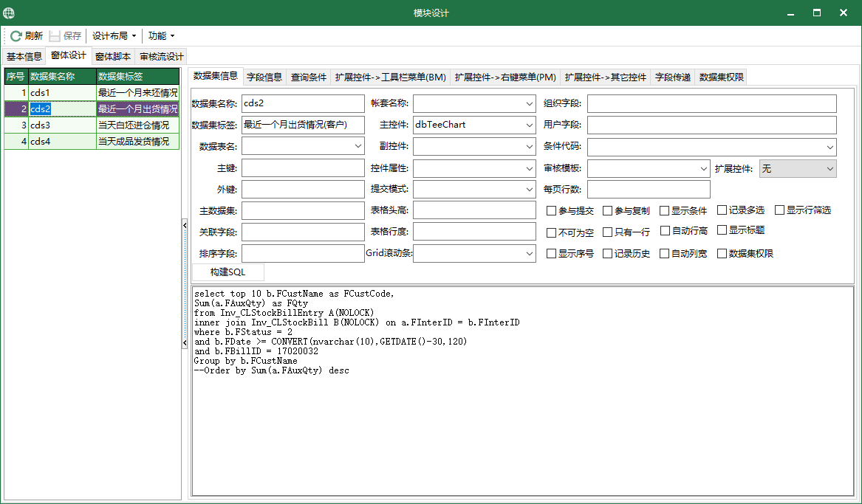Click the 表格行度 input field

(474, 232)
